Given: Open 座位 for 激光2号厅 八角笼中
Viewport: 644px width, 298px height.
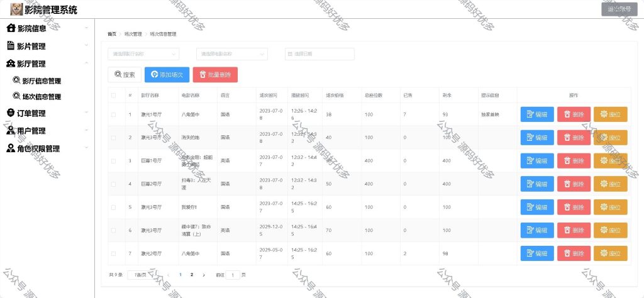Looking at the screenshot, I should click(x=610, y=253).
